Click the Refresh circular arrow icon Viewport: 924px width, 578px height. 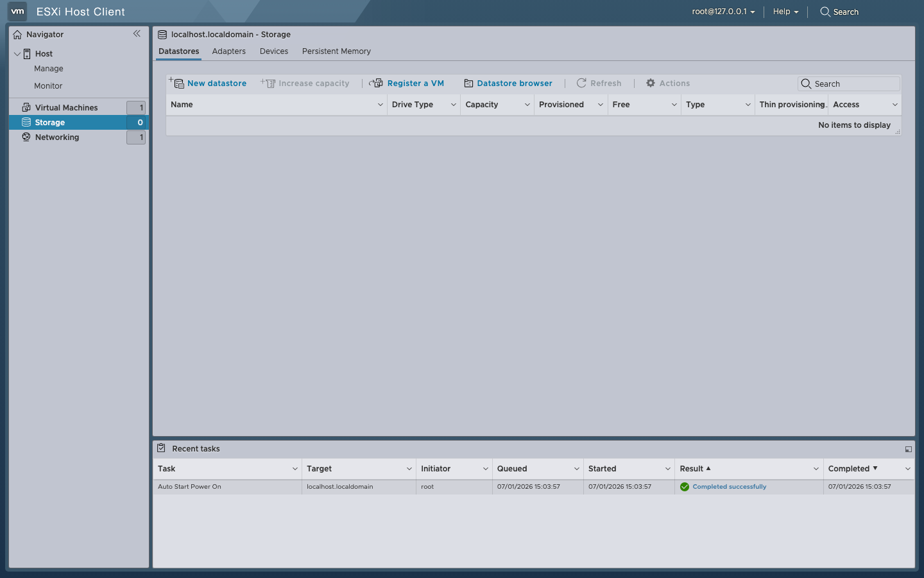click(581, 83)
